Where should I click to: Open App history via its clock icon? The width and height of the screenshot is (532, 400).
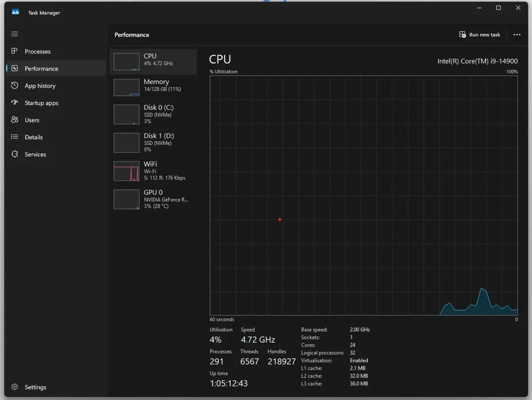[x=15, y=85]
